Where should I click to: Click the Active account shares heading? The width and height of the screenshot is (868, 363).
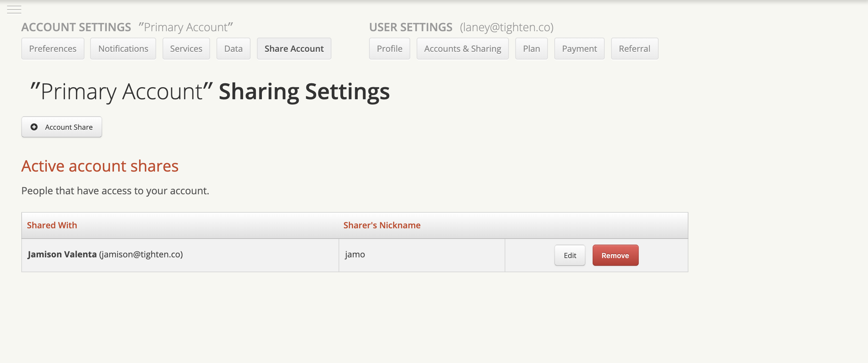[100, 166]
